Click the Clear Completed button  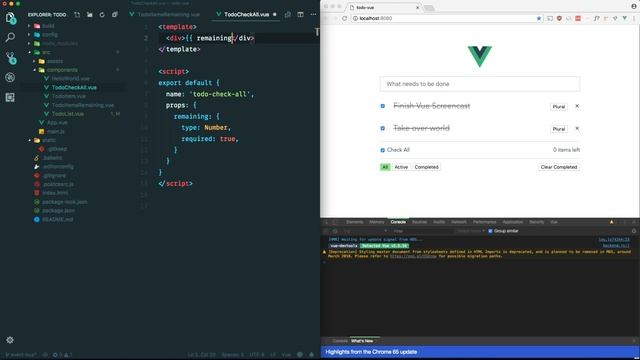559,167
